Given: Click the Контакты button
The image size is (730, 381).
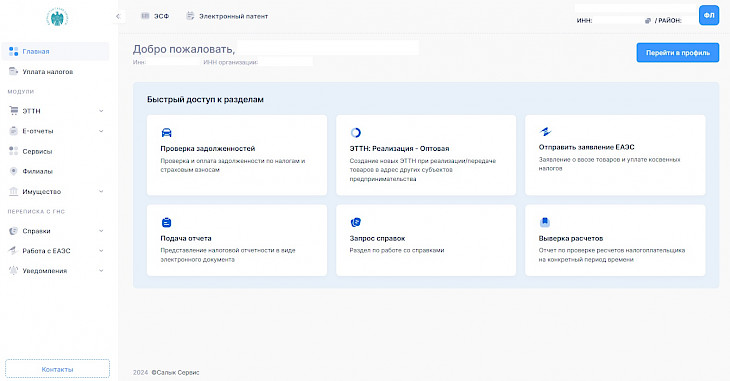Looking at the screenshot, I should click(x=57, y=369).
